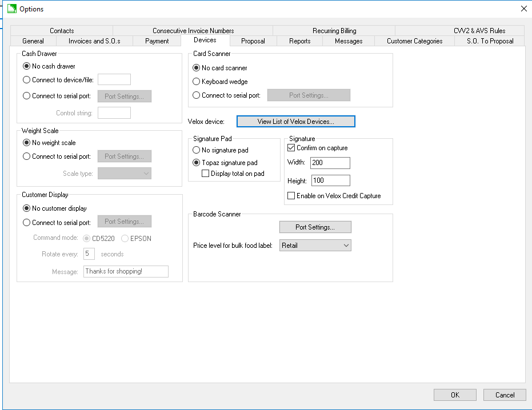Screen dimensions: 532x410
Task: Uncheck Confirm on capture checkbox
Action: [291, 148]
